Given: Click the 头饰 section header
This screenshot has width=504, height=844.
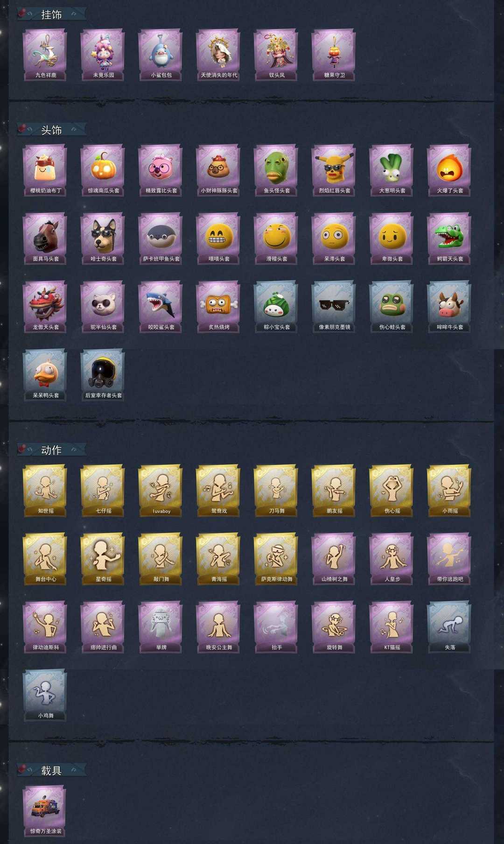Looking at the screenshot, I should pos(51,130).
